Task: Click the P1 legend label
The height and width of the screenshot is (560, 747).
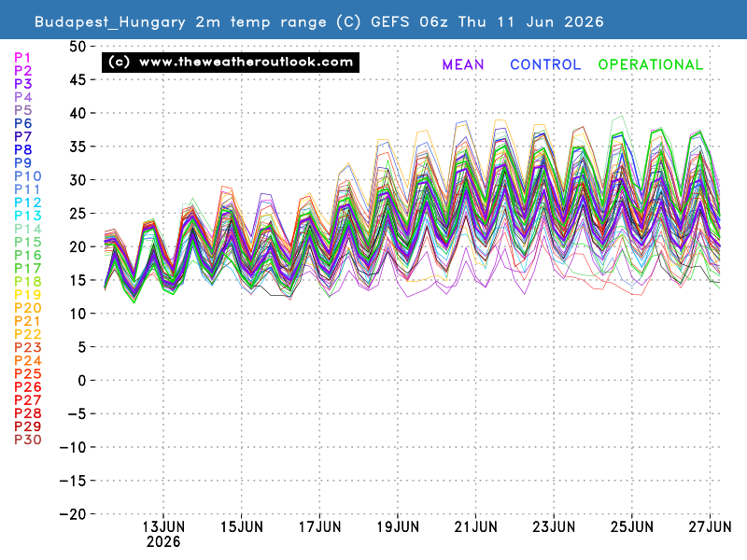Action: 22,58
